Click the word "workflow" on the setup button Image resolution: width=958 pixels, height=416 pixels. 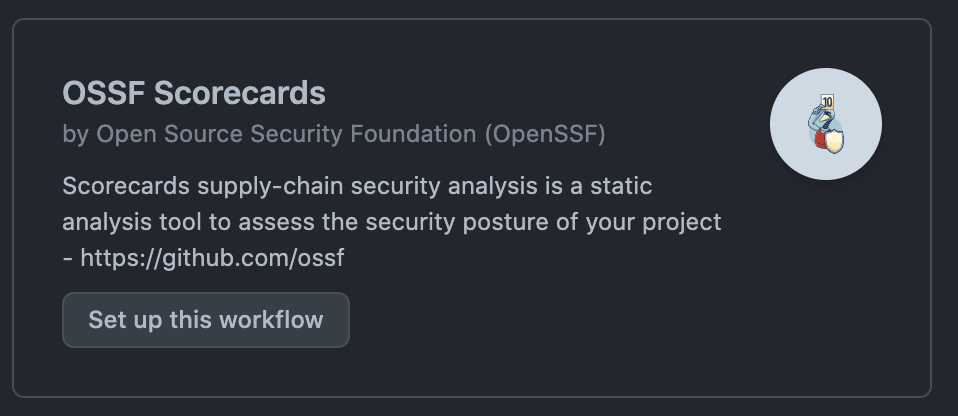pos(275,320)
